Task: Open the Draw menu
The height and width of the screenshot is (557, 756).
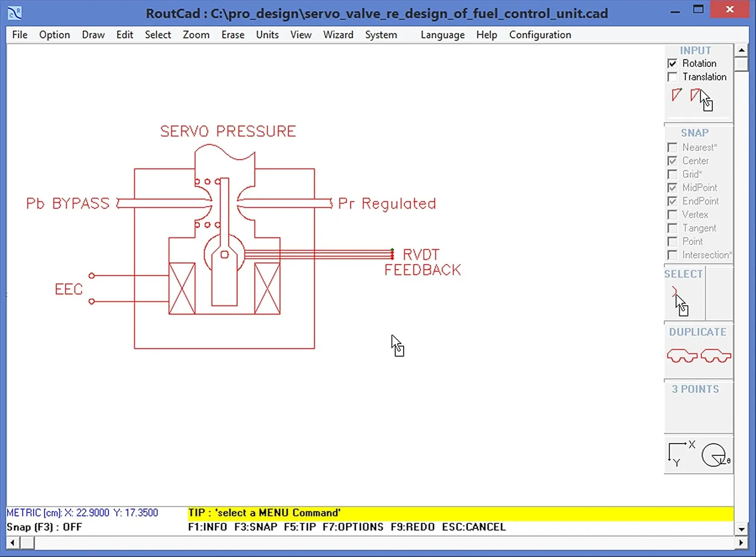Action: point(93,34)
